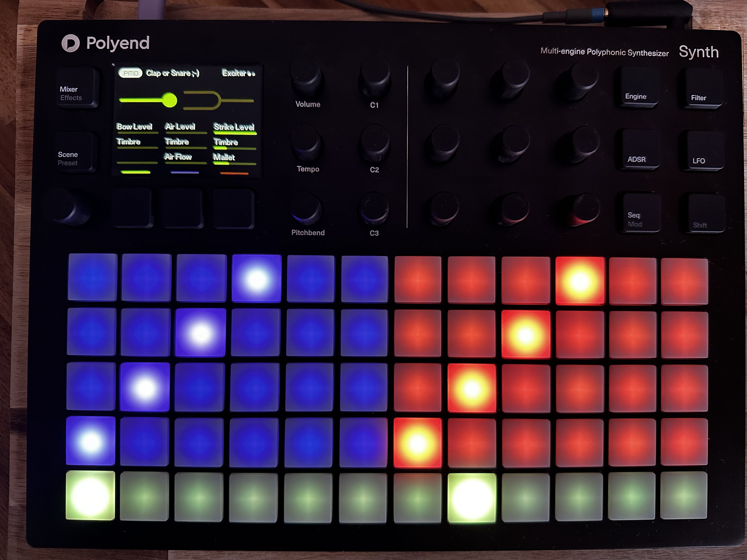Tap the brightly lit red pad in fourth row
This screenshot has width=747, height=560.
(x=418, y=443)
